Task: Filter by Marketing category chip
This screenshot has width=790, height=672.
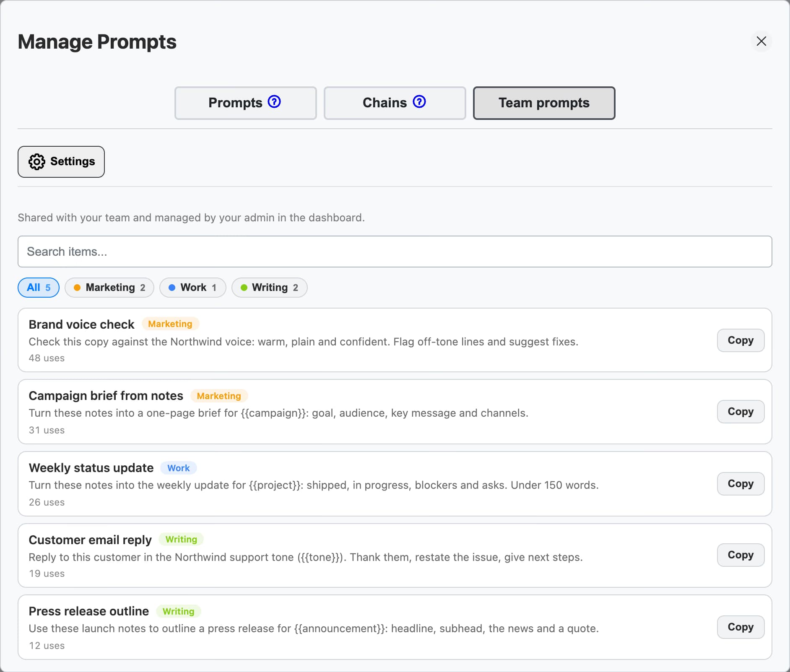Action: pos(109,288)
